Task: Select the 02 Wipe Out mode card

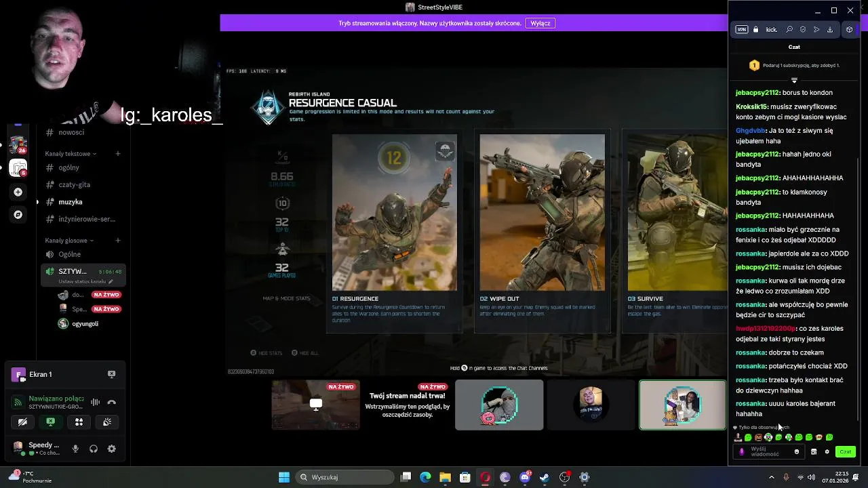Action: [542, 231]
